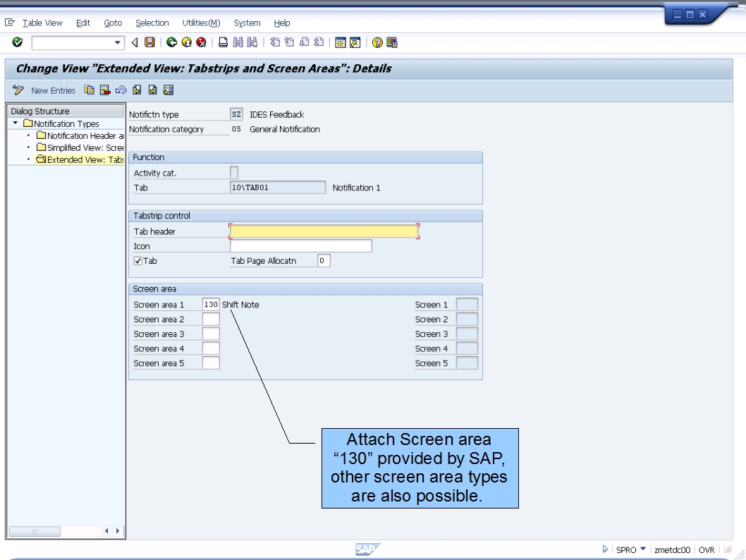Image resolution: width=746 pixels, height=560 pixels.
Task: Click the Previous Page icon
Action: point(289,42)
